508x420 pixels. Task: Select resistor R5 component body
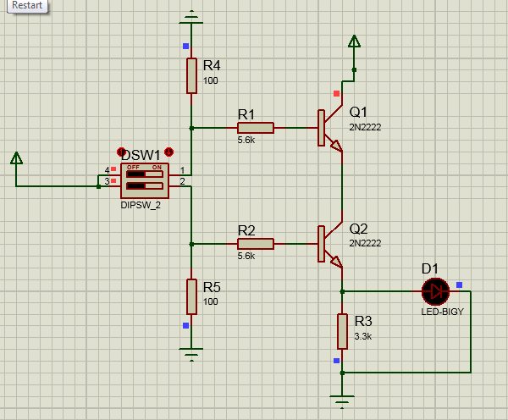click(192, 296)
